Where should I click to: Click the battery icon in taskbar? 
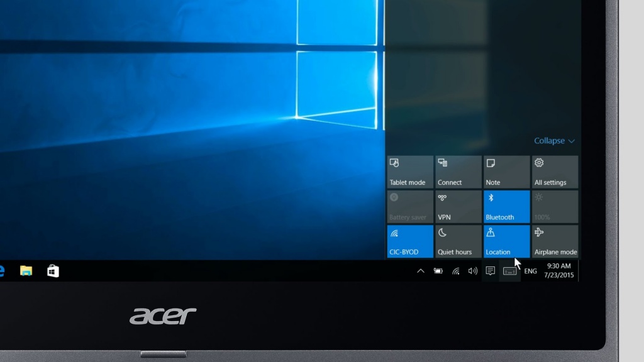click(438, 271)
